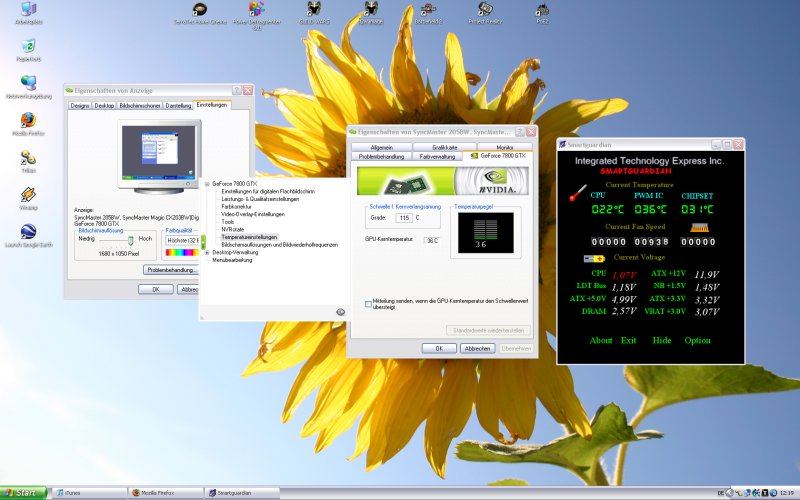
Task: Select the GeForce 7800 GTX tab
Action: [497, 156]
